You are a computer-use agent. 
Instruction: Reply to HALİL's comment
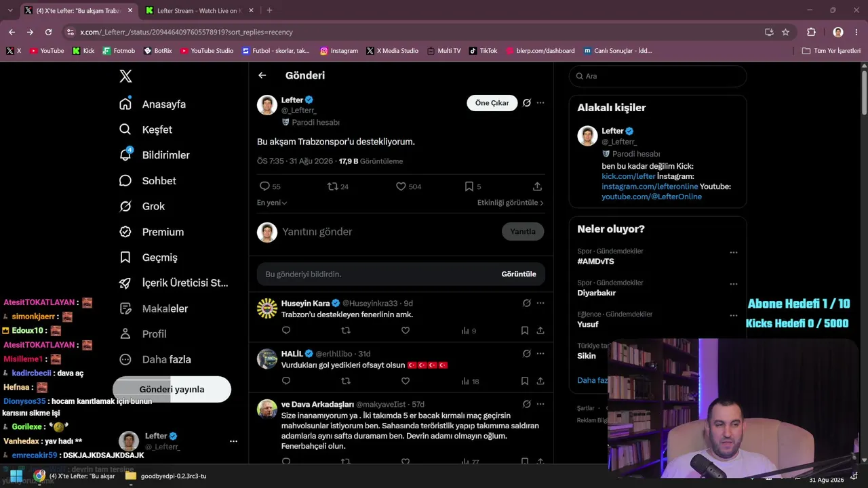pyautogui.click(x=286, y=381)
